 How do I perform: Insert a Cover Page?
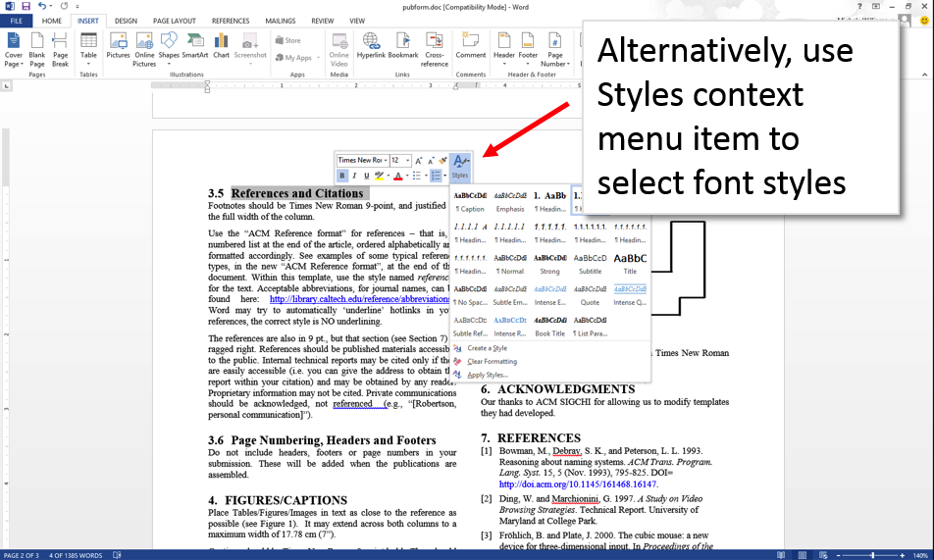click(x=13, y=50)
